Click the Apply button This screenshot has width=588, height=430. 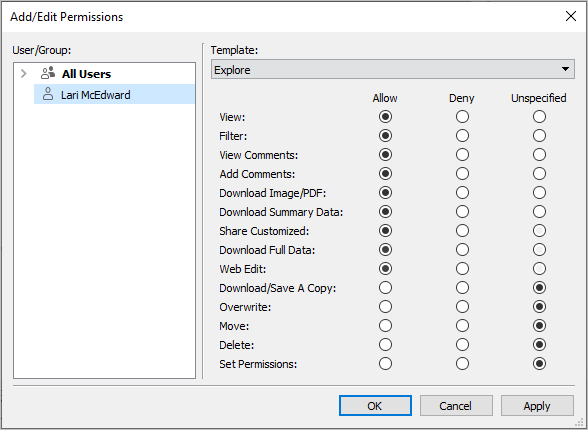point(537,406)
